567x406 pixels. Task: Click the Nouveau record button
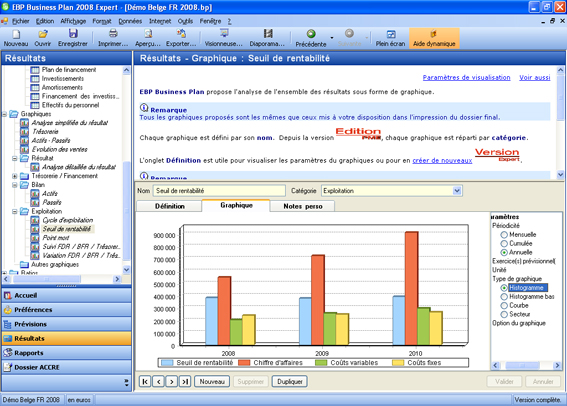[x=212, y=381]
